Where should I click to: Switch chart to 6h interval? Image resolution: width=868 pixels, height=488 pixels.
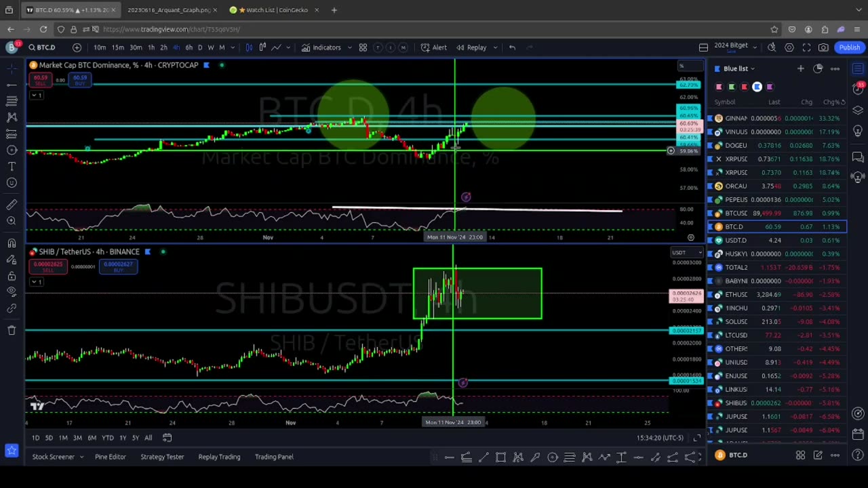(x=189, y=47)
